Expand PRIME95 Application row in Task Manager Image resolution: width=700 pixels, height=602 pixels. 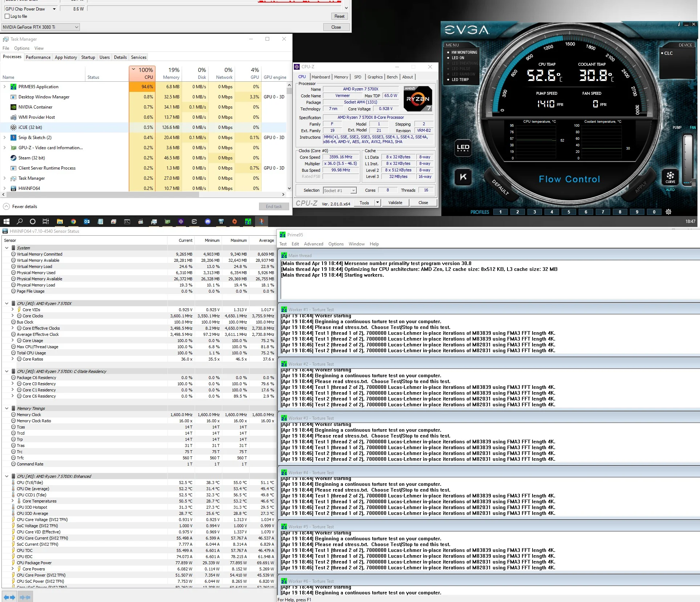point(4,87)
